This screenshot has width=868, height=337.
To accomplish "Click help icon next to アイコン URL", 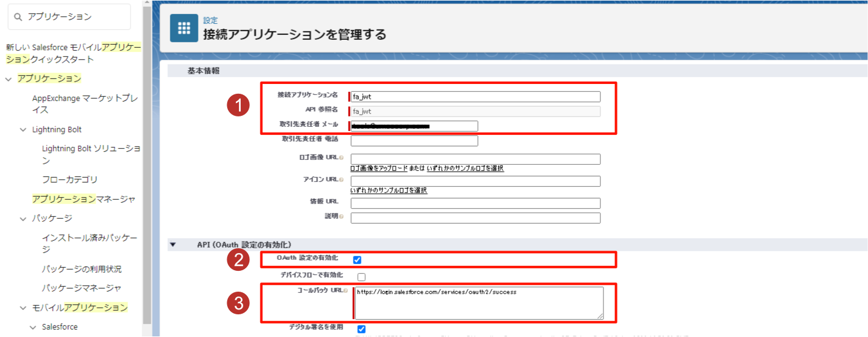I will click(x=341, y=180).
